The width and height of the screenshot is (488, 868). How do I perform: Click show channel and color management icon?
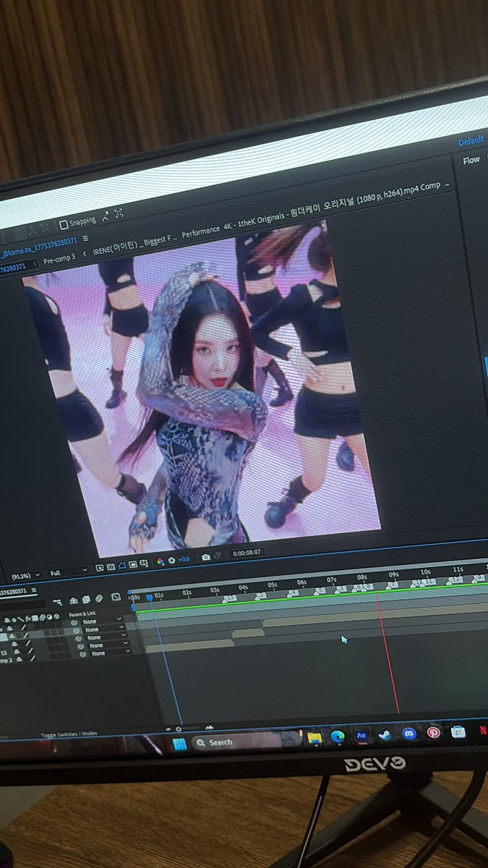(x=160, y=561)
